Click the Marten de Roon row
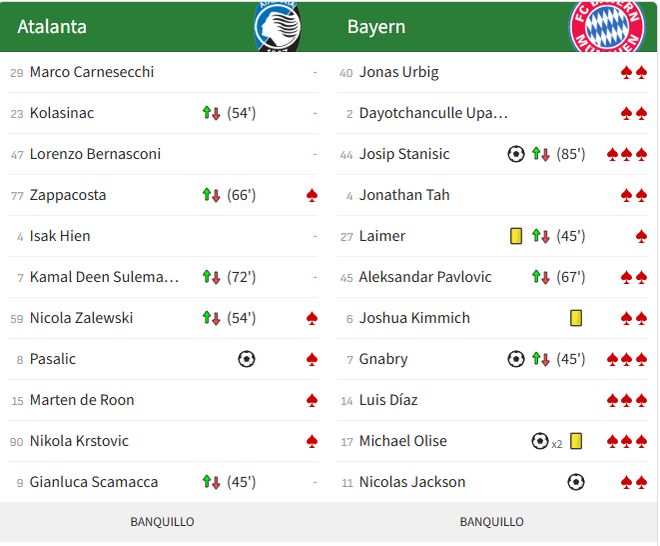The height and width of the screenshot is (546, 660). (x=162, y=400)
